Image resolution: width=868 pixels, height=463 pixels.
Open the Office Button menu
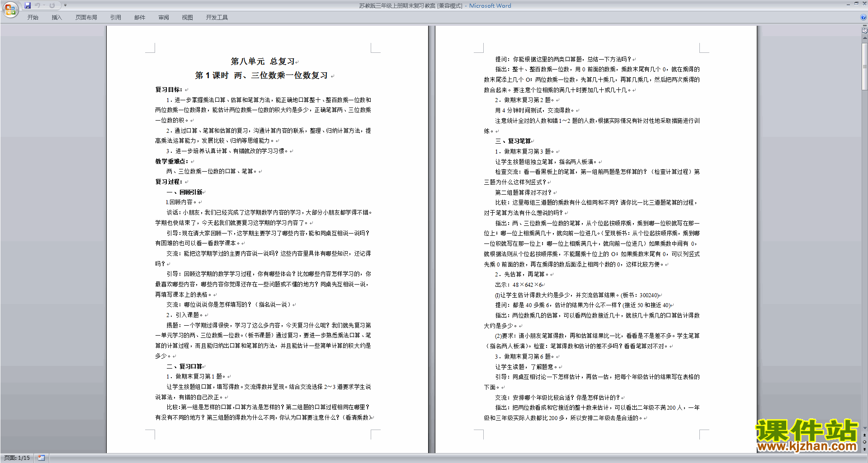tap(10, 9)
